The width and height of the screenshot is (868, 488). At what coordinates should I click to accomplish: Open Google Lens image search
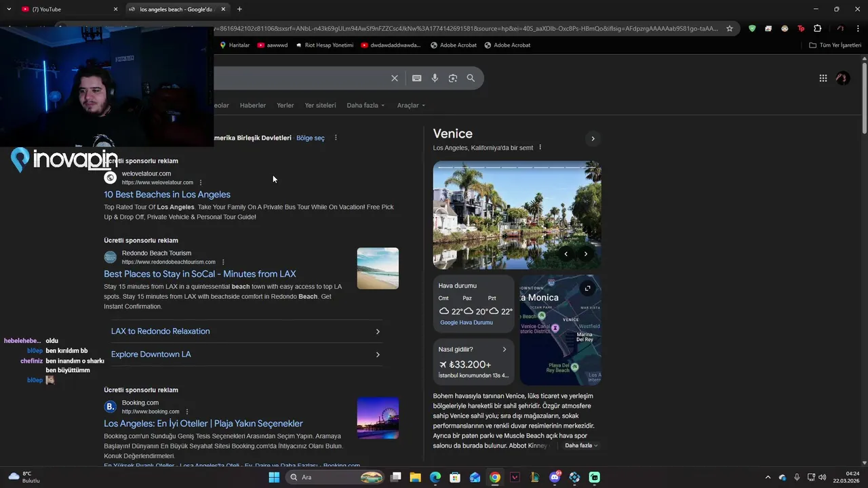pyautogui.click(x=453, y=78)
